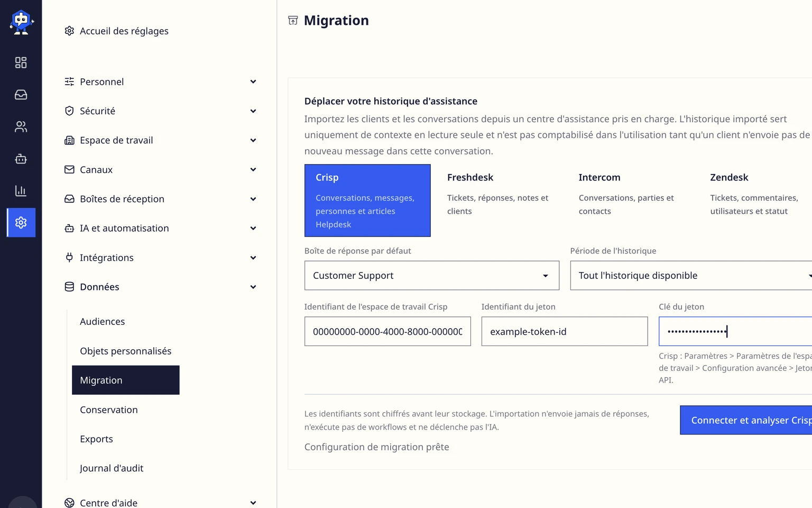
Task: Click the database icon beside Données
Action: [x=69, y=287]
